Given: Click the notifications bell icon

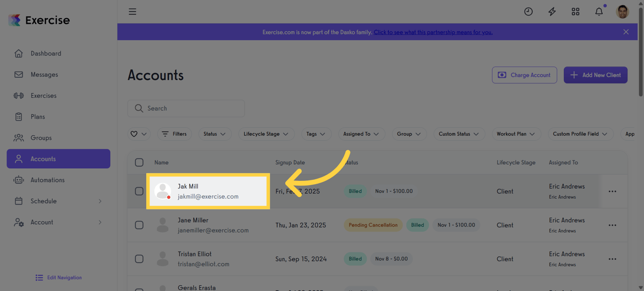Looking at the screenshot, I should 599,11.
